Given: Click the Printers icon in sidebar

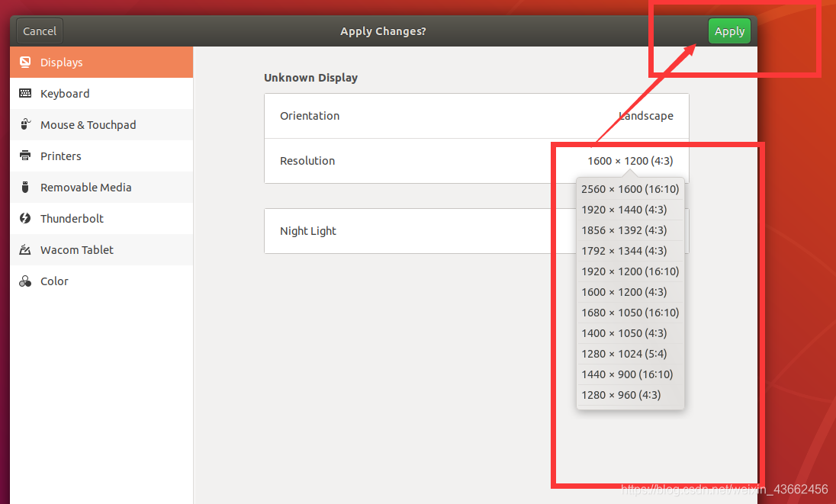Looking at the screenshot, I should pyautogui.click(x=25, y=156).
